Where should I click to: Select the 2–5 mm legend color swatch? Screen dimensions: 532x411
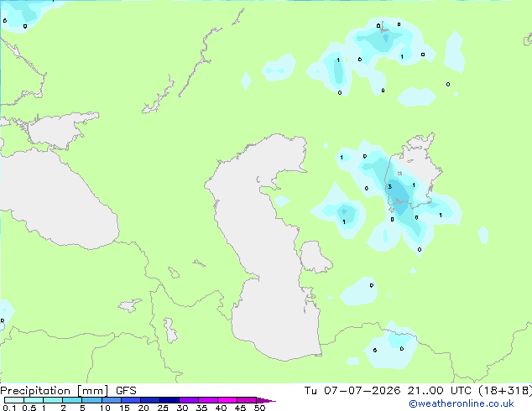tap(72, 400)
